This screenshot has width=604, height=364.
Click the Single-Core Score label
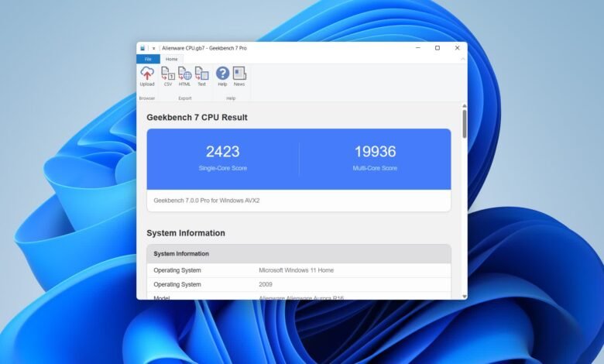(223, 168)
